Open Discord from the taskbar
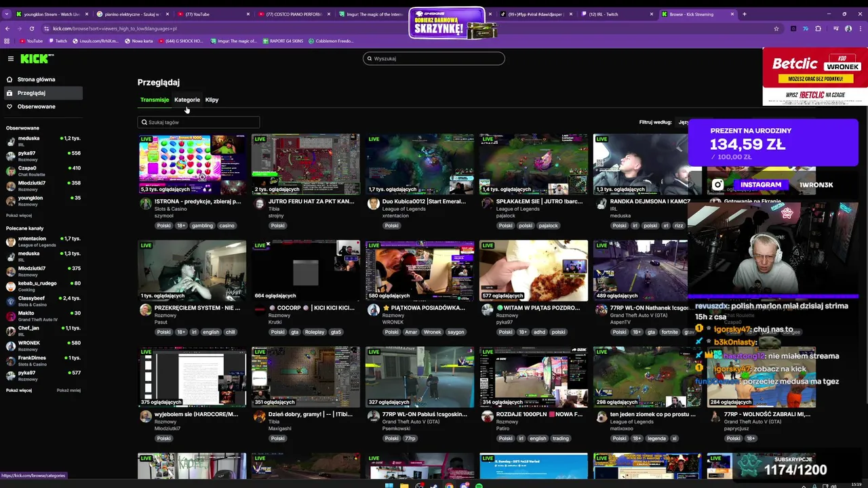868x488 pixels. click(x=464, y=485)
